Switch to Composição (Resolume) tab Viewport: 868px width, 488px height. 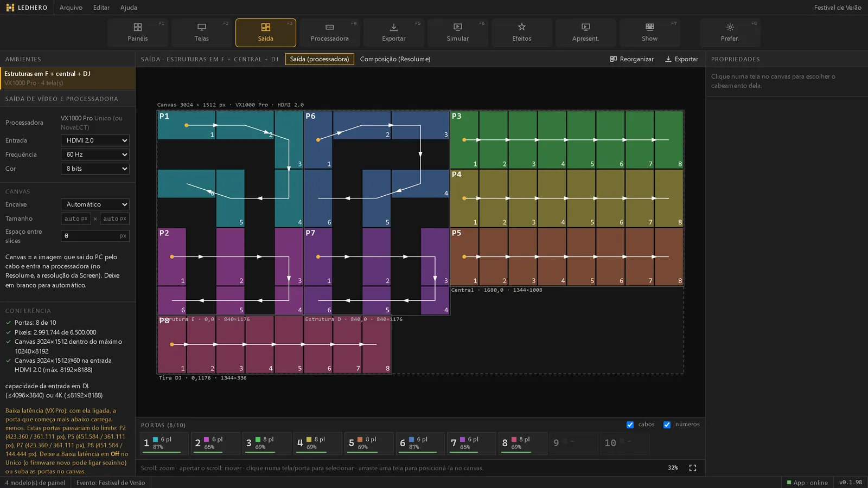pyautogui.click(x=395, y=59)
